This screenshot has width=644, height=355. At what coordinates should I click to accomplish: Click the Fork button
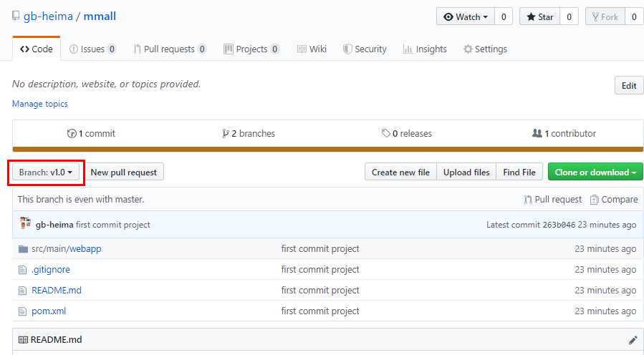pyautogui.click(x=605, y=17)
